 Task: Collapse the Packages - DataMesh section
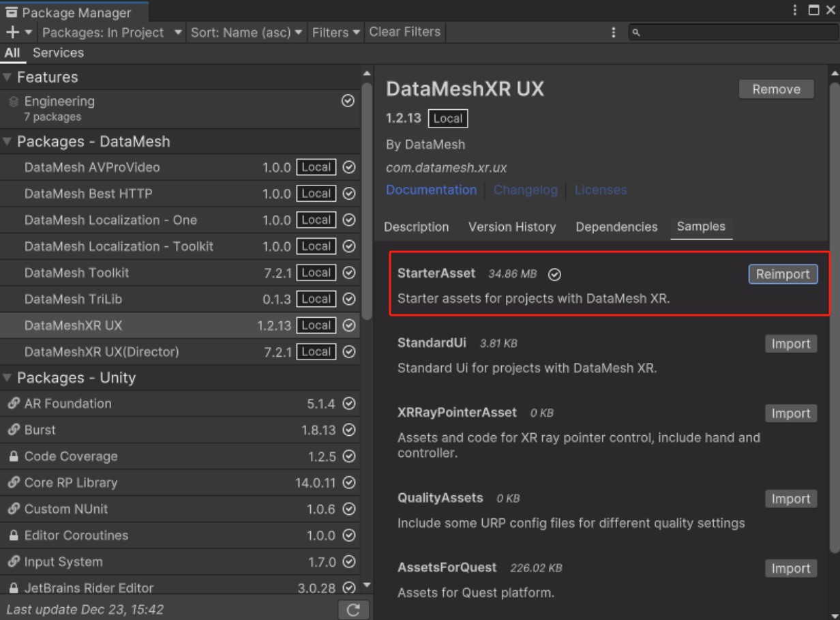(7, 142)
